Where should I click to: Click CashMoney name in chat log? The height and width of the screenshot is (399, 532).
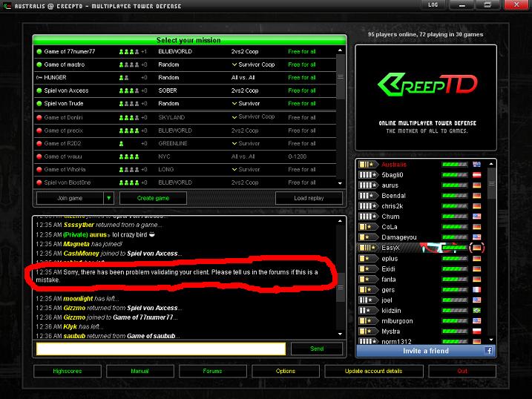(x=81, y=253)
